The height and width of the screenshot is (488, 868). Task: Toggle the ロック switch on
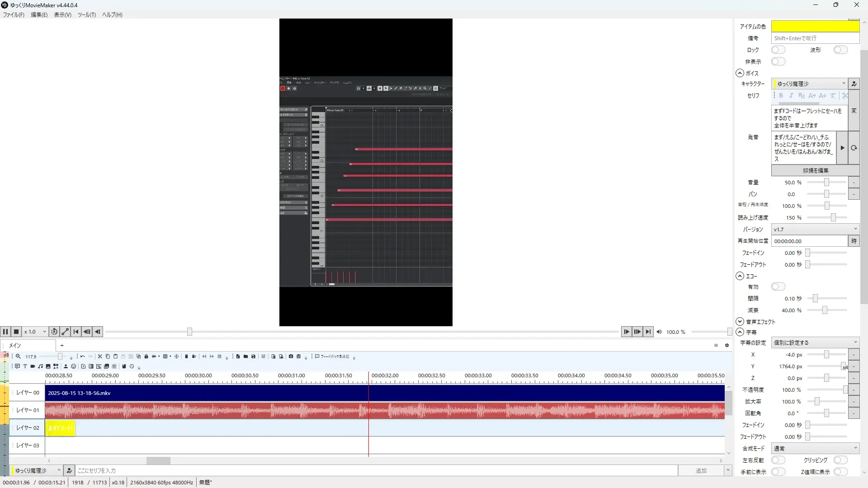778,50
